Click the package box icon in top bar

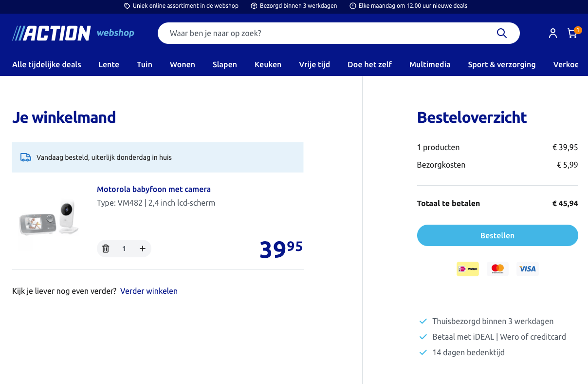(254, 6)
